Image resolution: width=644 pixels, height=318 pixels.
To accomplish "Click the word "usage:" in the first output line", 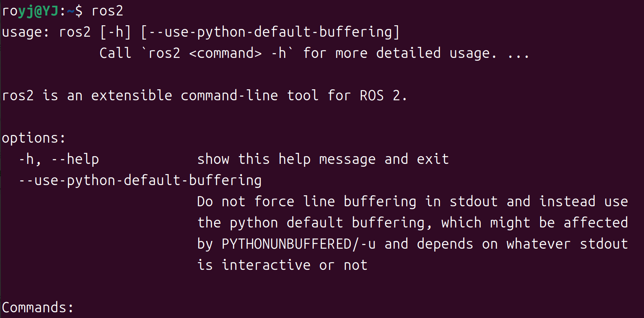I will tap(26, 32).
